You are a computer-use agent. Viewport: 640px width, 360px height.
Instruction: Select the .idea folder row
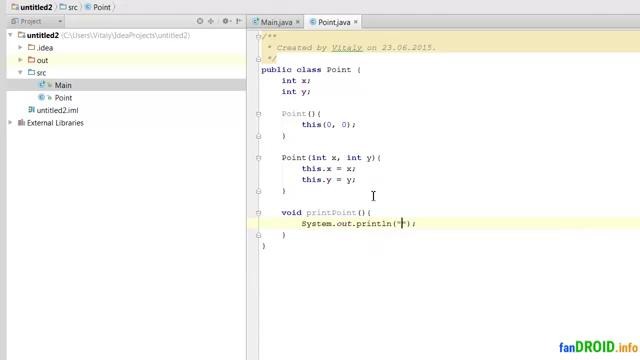[x=126, y=48]
